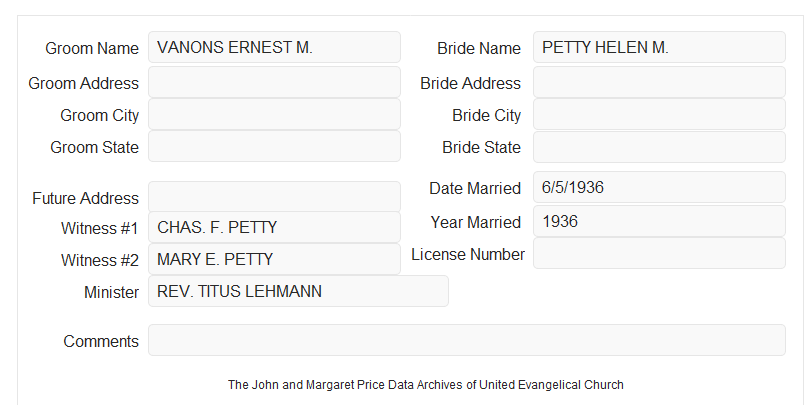Focus the Comments text box
Image resolution: width=805 pixels, height=405 pixels.
pyautogui.click(x=467, y=340)
